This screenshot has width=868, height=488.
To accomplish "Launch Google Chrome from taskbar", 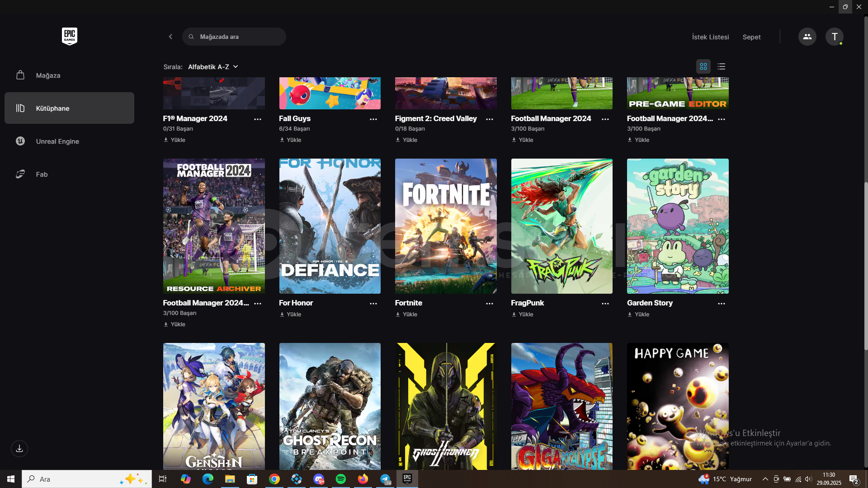I will coord(274,479).
